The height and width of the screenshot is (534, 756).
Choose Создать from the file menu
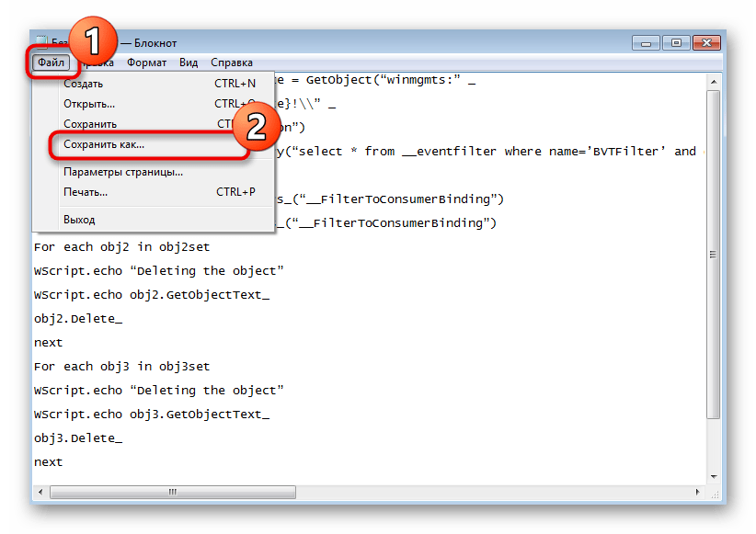[83, 84]
